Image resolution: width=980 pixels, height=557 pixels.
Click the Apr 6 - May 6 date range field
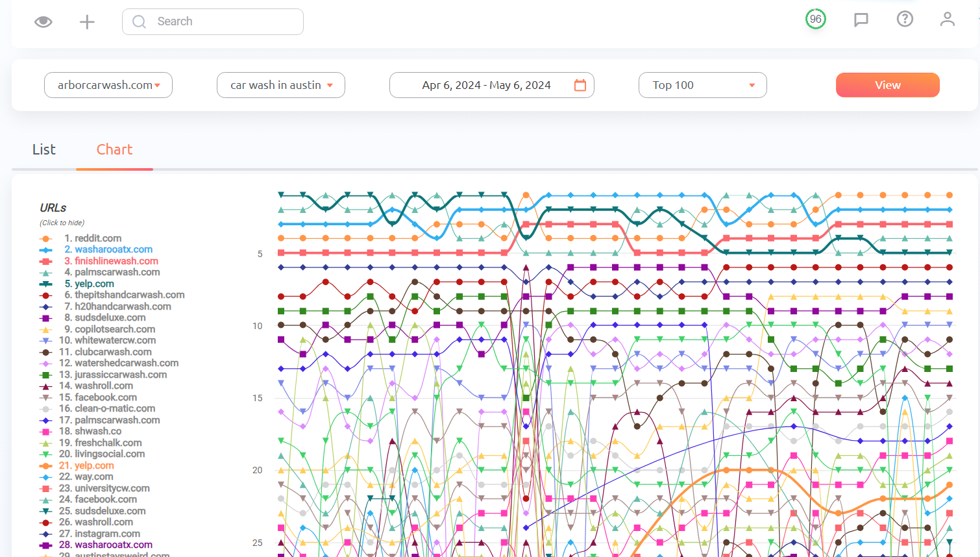[x=492, y=85]
